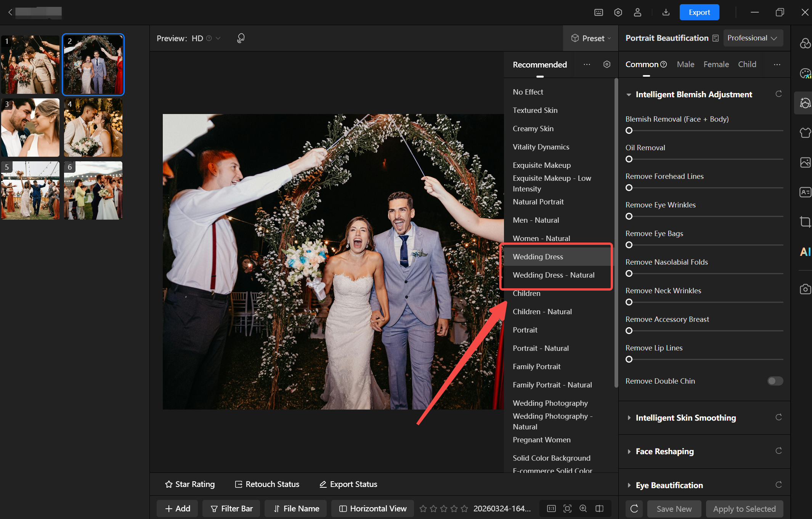Image resolution: width=812 pixels, height=519 pixels.
Task: Switch to the Female tab
Action: [716, 64]
